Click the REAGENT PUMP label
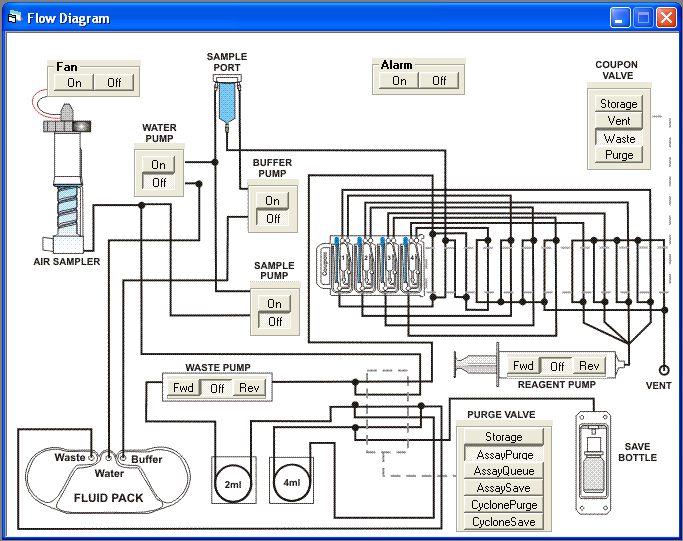This screenshot has width=683, height=541. click(557, 385)
